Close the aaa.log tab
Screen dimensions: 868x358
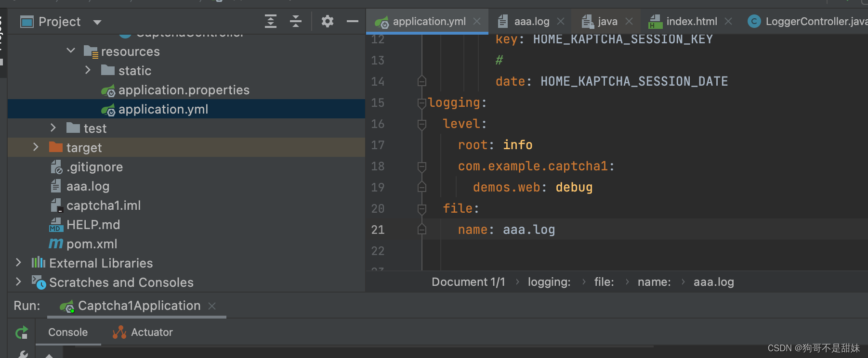coord(561,21)
